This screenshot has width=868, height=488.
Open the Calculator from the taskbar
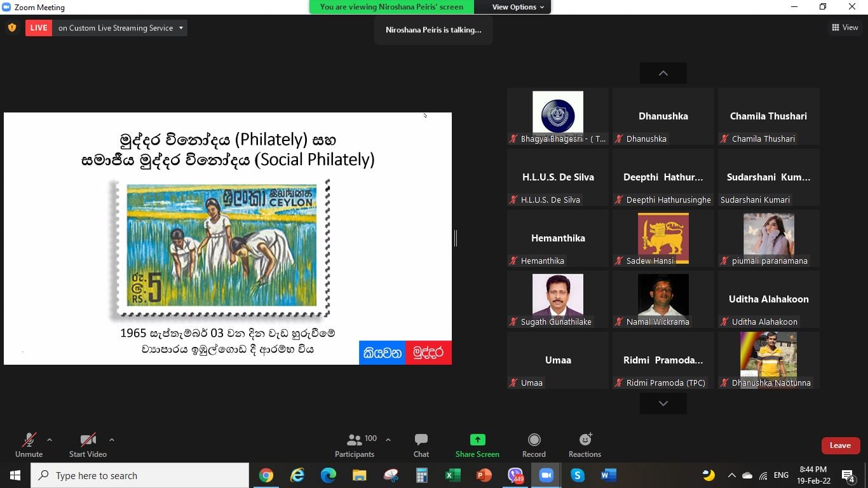pos(422,475)
